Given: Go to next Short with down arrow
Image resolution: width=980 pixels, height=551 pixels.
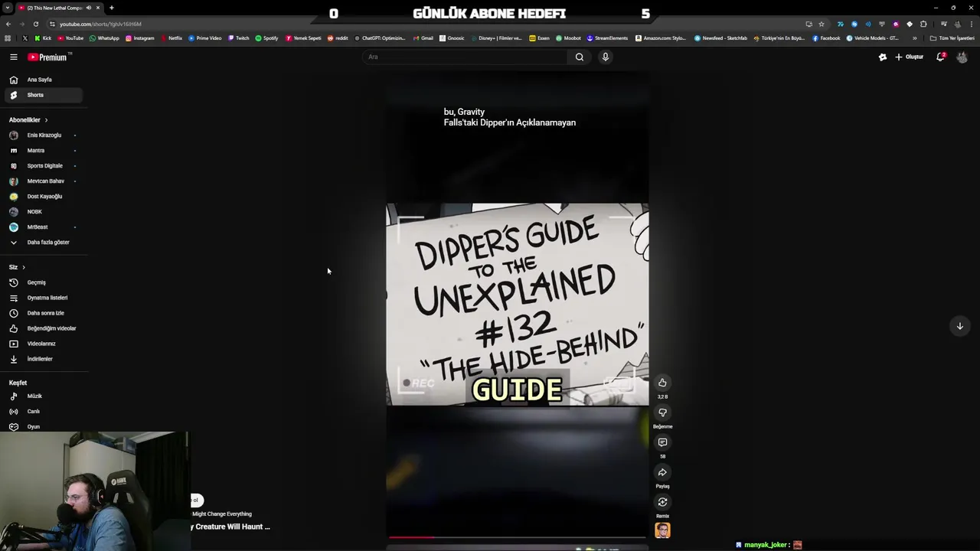Looking at the screenshot, I should click(959, 326).
